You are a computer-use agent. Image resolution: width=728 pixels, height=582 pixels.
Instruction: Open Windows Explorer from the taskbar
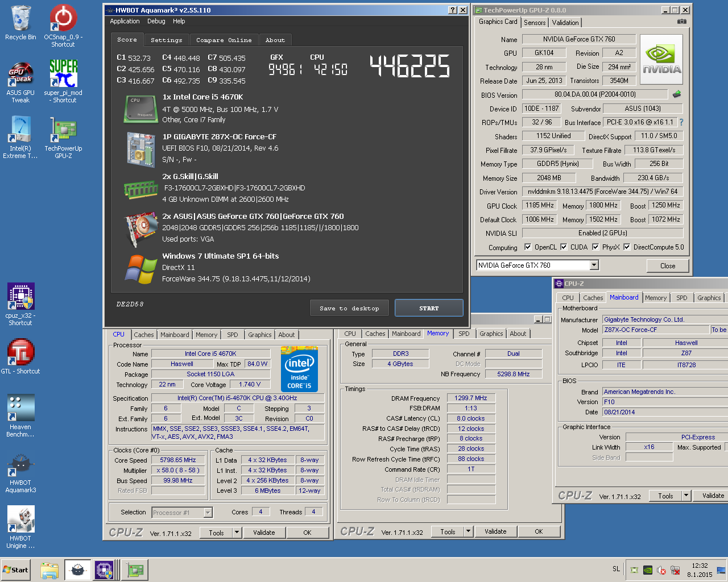[x=49, y=570]
